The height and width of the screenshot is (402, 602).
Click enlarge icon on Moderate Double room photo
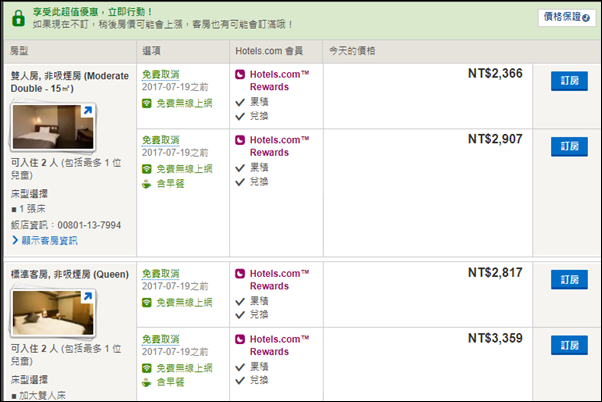[86, 112]
